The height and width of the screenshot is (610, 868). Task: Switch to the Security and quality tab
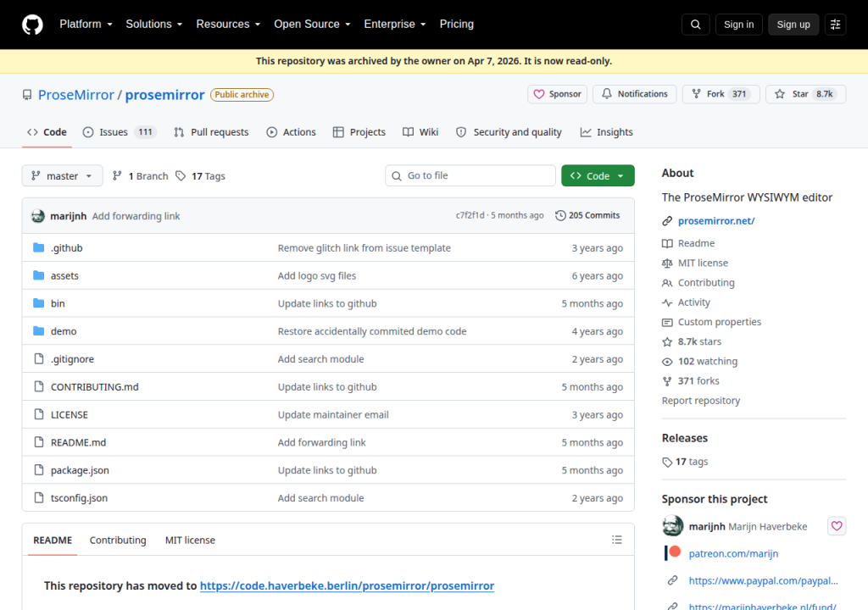point(509,132)
